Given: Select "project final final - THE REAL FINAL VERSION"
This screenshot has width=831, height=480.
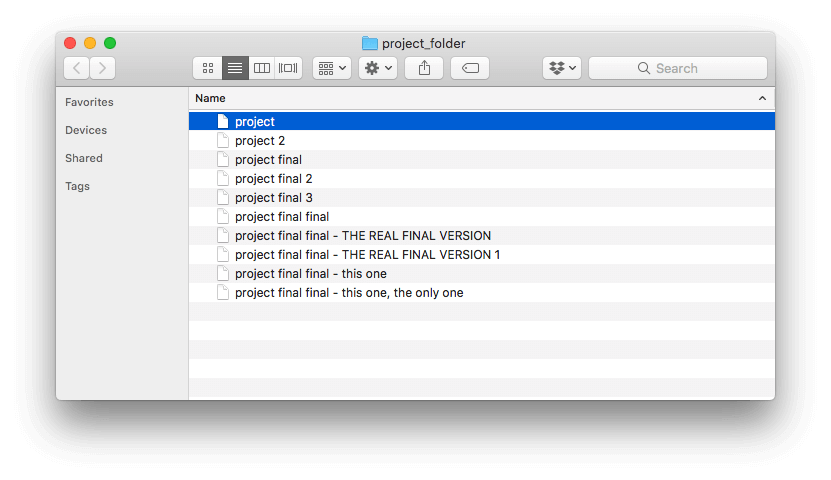Looking at the screenshot, I should point(482,236).
